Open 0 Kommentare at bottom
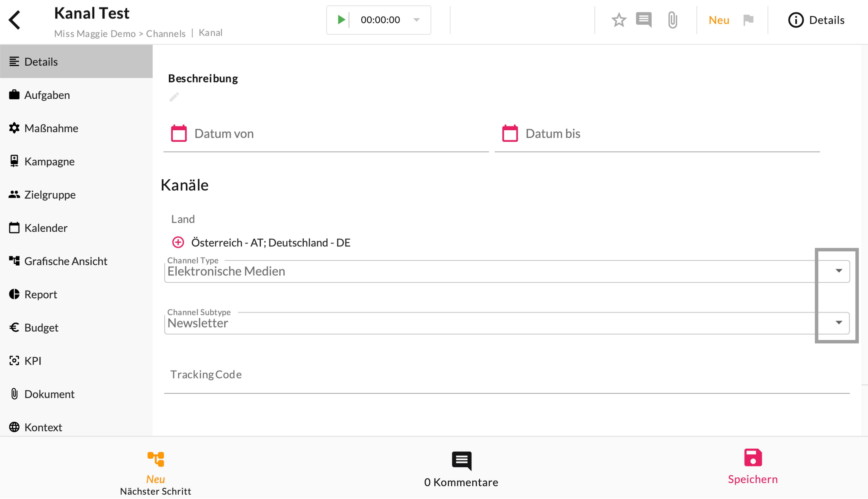 [461, 469]
